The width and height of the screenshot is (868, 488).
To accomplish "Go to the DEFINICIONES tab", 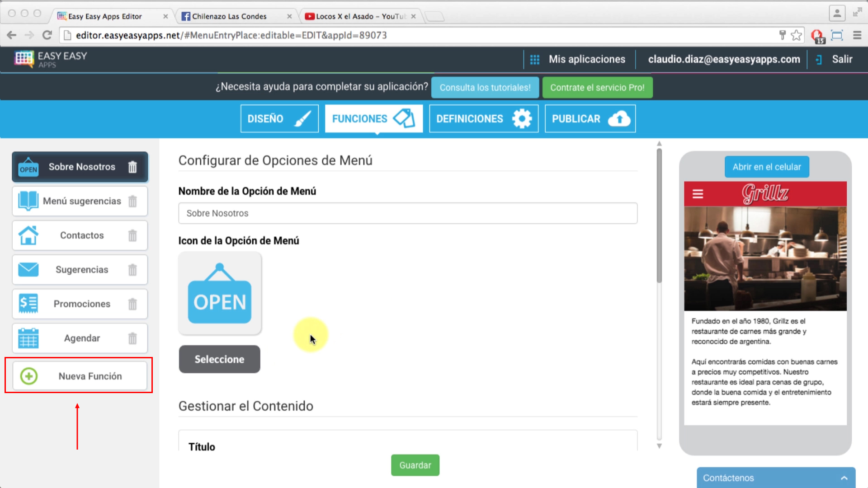I will 483,118.
